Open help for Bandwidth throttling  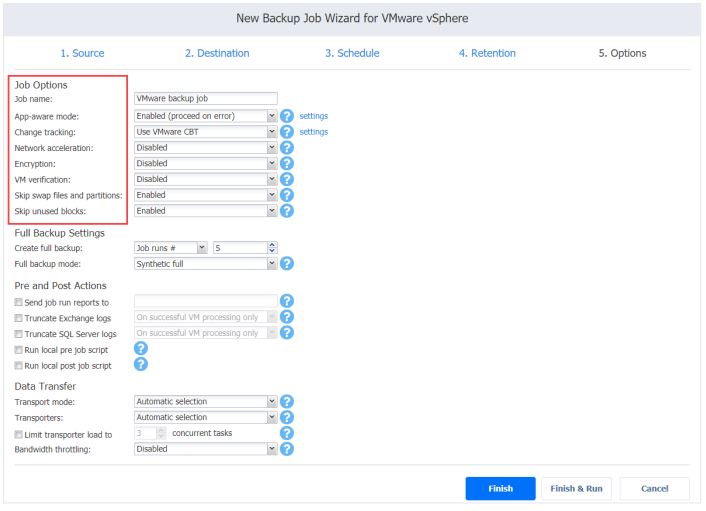(x=287, y=449)
